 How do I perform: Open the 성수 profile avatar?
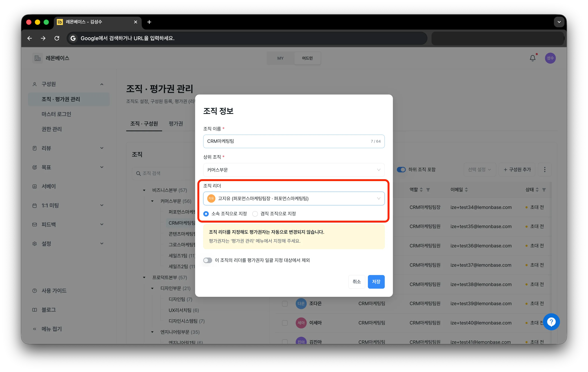[x=550, y=58]
